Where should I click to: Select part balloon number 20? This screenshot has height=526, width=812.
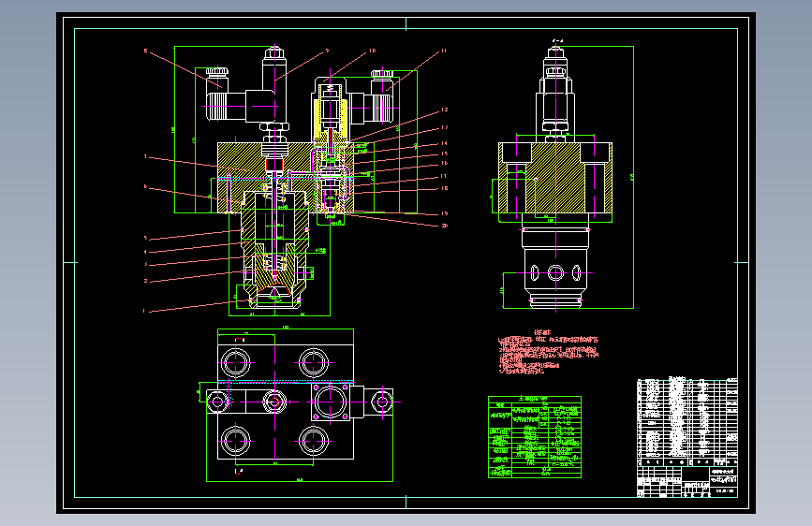444,226
